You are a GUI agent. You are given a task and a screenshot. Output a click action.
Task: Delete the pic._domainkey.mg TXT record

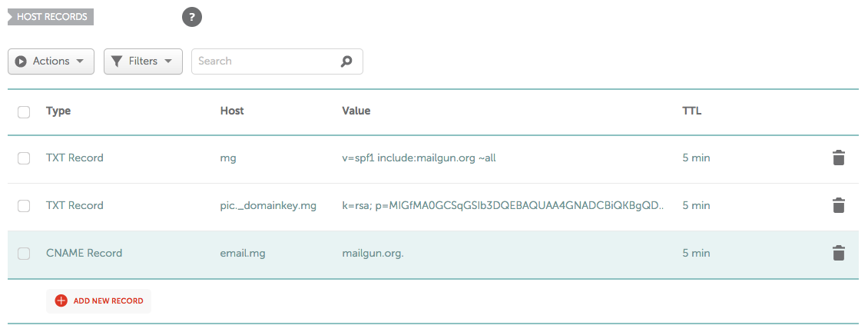839,206
